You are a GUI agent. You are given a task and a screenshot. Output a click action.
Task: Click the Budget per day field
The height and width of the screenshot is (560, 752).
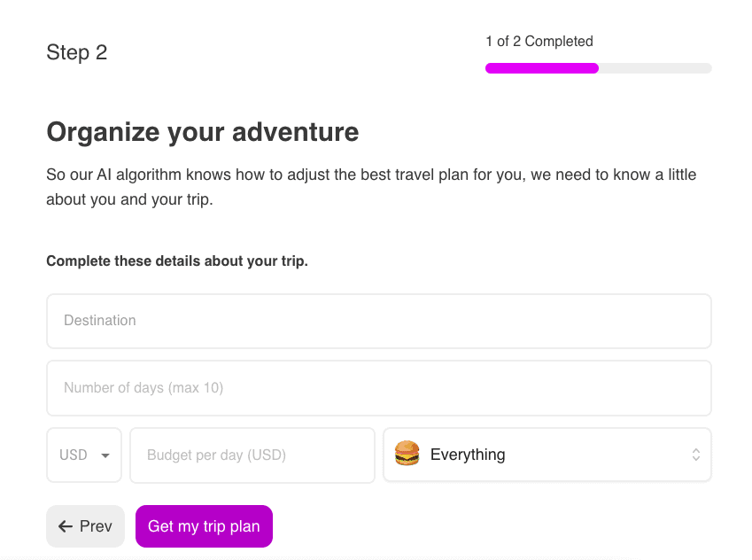[252, 455]
